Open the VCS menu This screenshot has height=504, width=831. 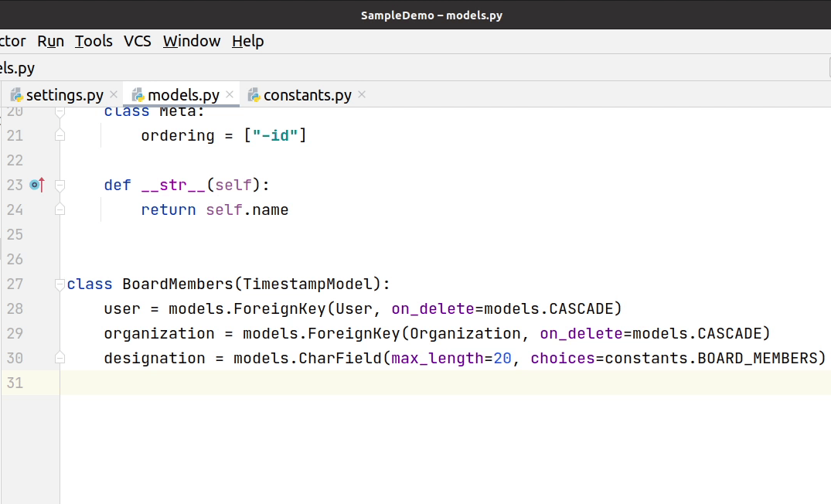tap(138, 41)
